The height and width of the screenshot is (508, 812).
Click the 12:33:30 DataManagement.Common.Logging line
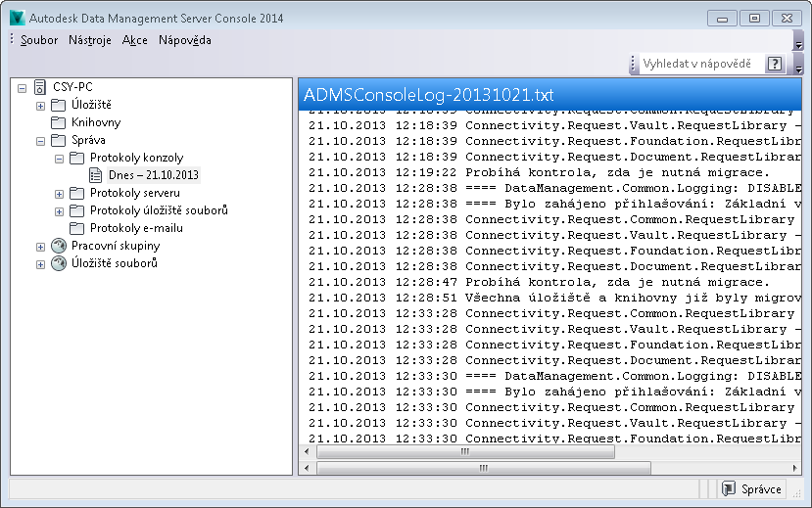tap(554, 376)
